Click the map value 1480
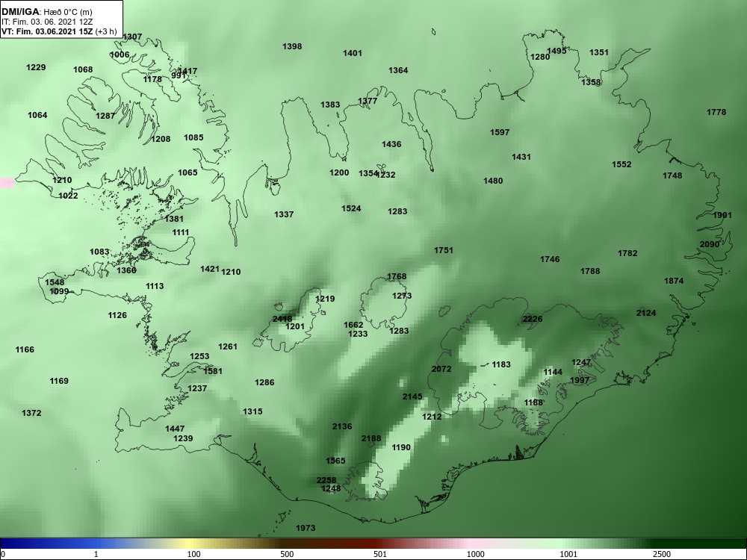 pyautogui.click(x=493, y=181)
